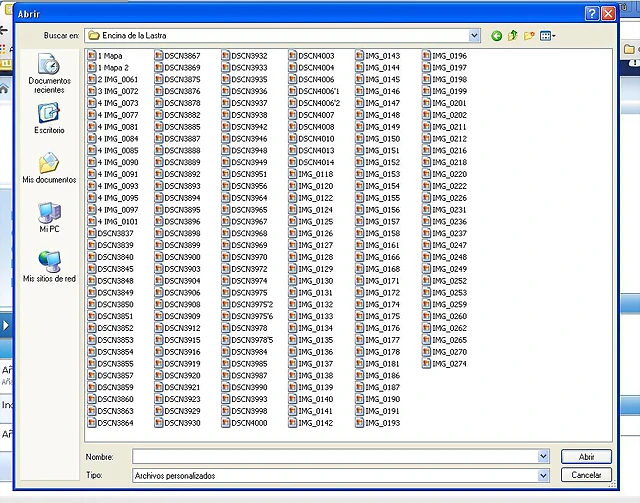The image size is (640, 503).
Task: Create a new folder
Action: pos(529,36)
